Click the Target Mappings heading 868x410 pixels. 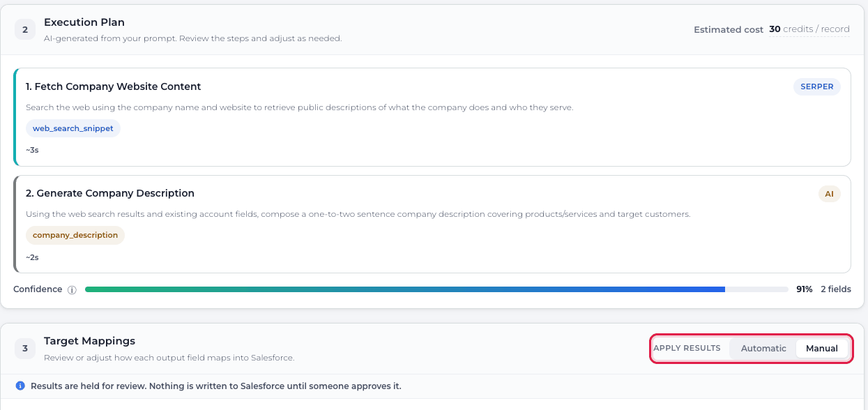pyautogui.click(x=89, y=341)
